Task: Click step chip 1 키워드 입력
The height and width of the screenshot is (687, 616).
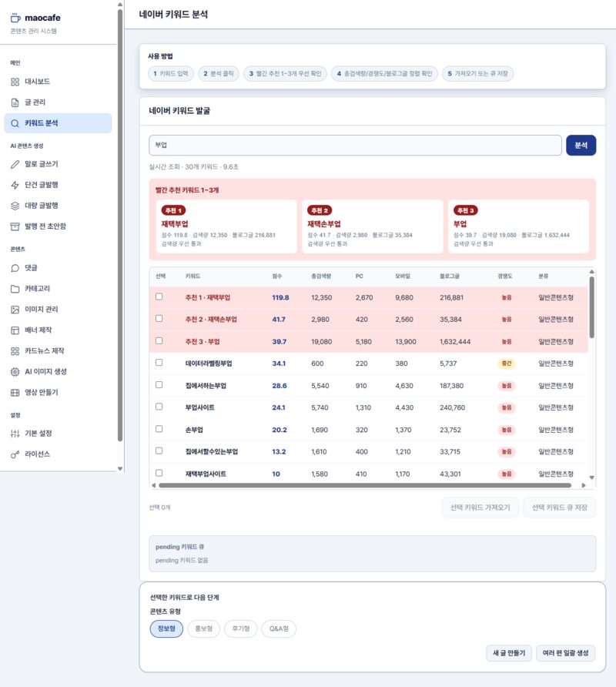Action: (x=171, y=74)
